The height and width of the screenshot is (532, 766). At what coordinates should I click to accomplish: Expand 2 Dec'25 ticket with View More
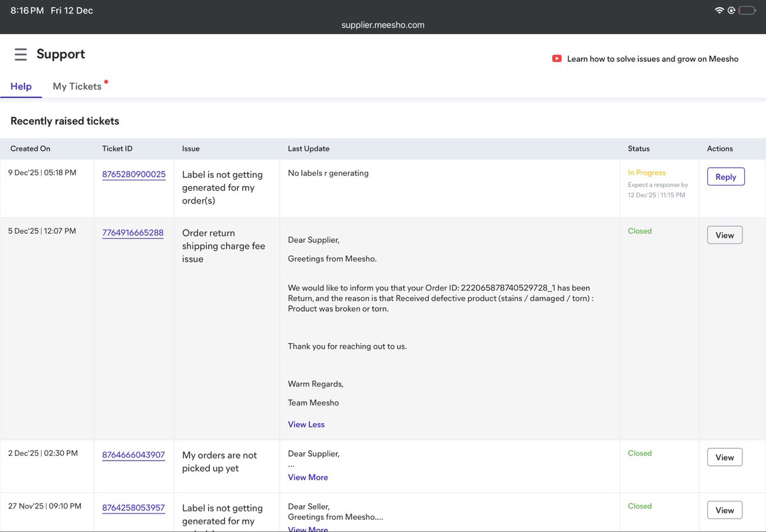tap(308, 477)
